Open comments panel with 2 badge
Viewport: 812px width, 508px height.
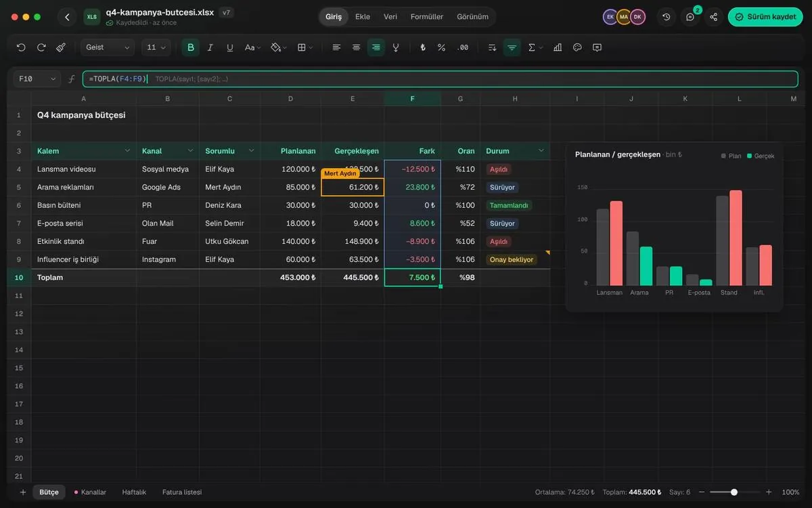coord(690,17)
